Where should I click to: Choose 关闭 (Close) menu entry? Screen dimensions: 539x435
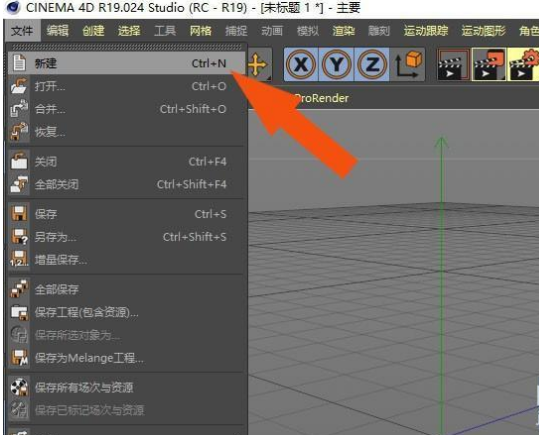126,162
